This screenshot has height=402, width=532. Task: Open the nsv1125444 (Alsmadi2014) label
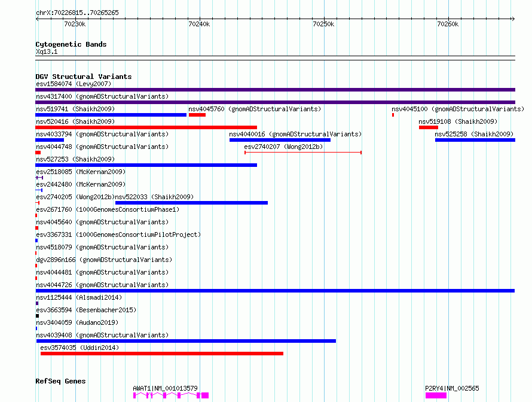[x=79, y=297]
